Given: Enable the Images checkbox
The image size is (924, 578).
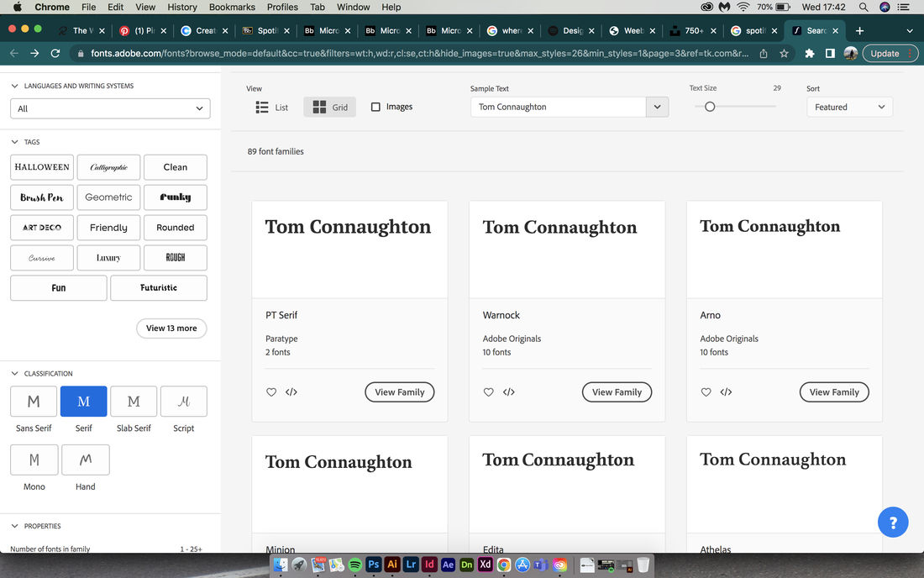Looking at the screenshot, I should click(x=375, y=107).
